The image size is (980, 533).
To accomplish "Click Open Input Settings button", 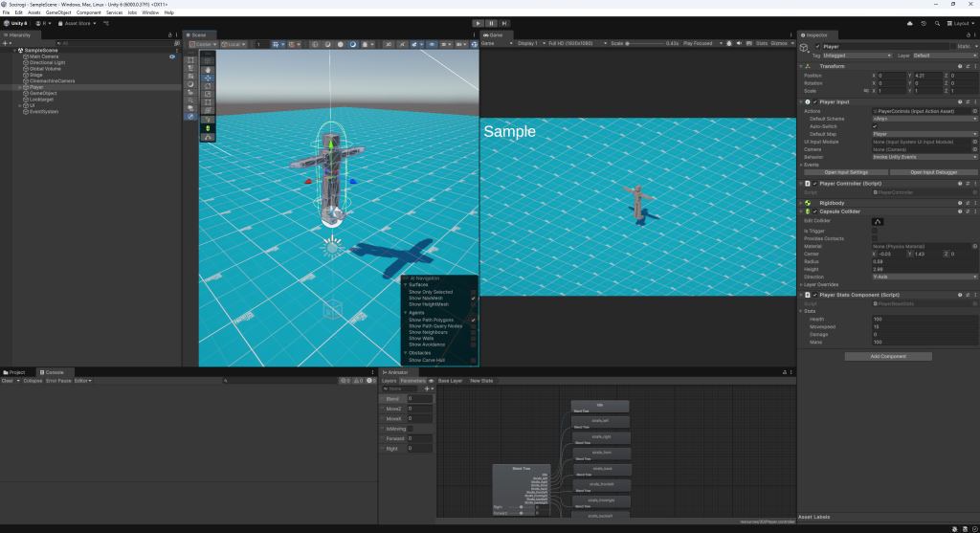I will pos(845,172).
